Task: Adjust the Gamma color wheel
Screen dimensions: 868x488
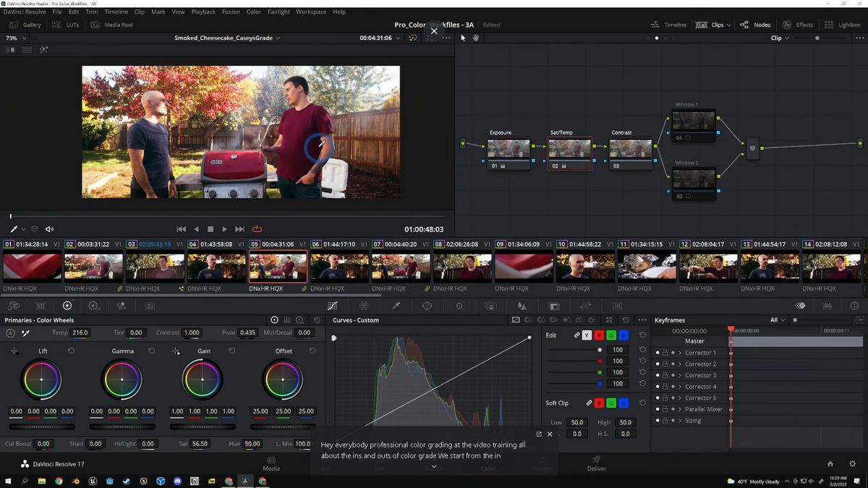Action: pyautogui.click(x=122, y=380)
